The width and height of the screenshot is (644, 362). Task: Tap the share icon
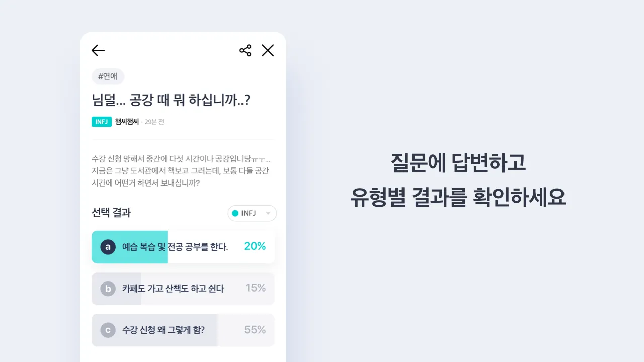click(245, 50)
